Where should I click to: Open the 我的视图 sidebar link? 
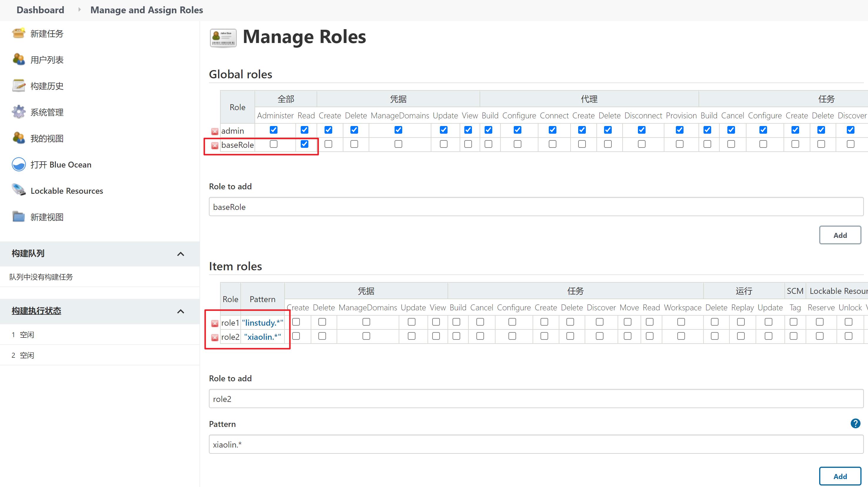[x=47, y=138]
